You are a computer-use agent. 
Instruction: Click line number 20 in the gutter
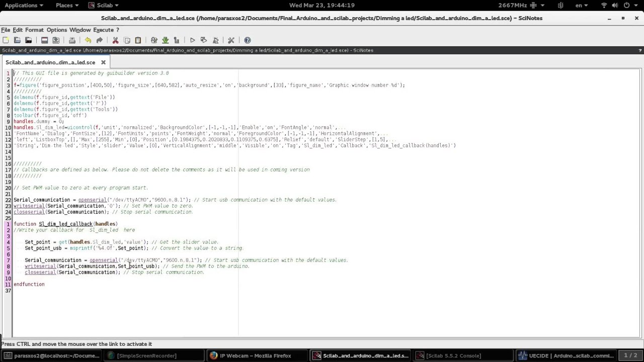click(x=8, y=188)
